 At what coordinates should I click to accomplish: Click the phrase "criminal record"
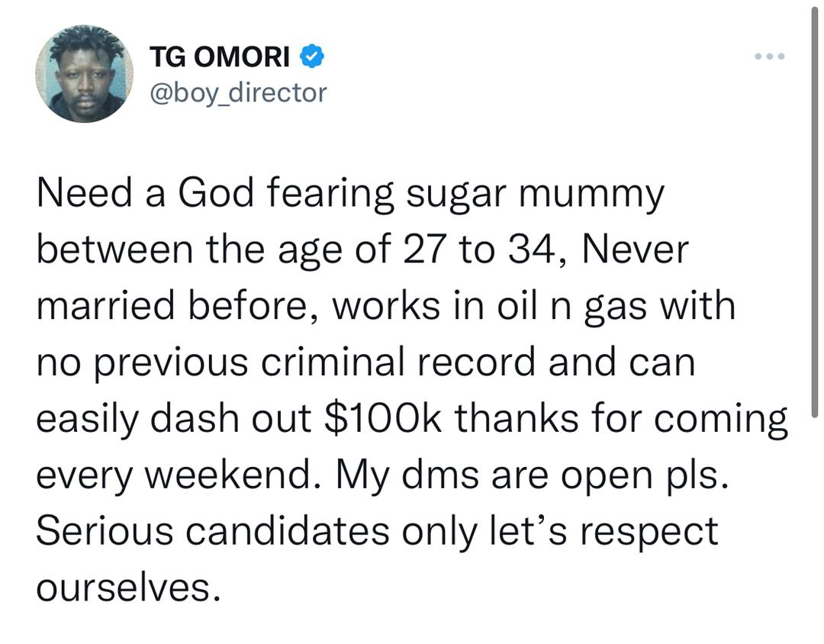[x=398, y=362]
